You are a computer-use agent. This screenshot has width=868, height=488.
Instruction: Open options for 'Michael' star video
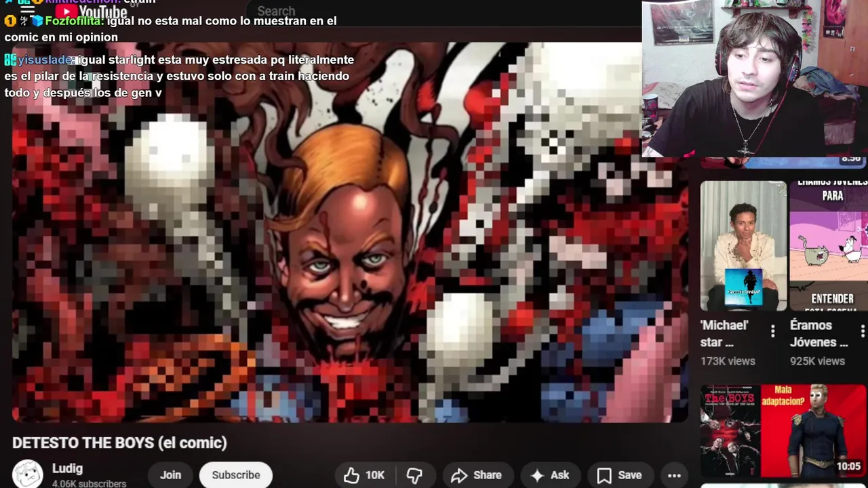pos(772,331)
